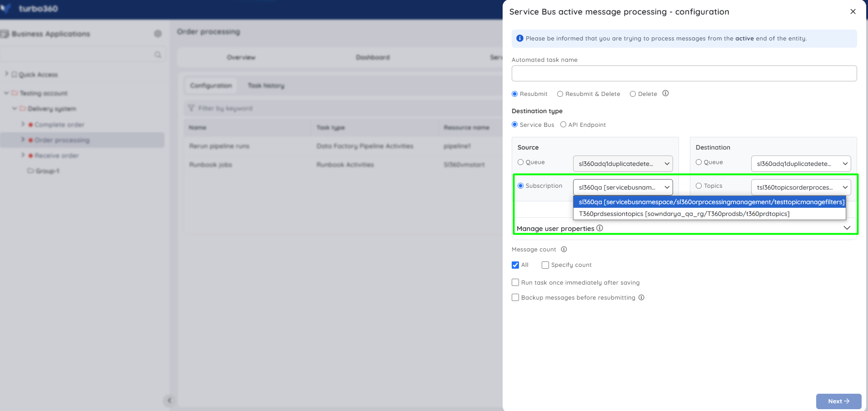Image resolution: width=868 pixels, height=411 pixels.
Task: Click the search magnifier icon in sidebar
Action: [x=158, y=55]
